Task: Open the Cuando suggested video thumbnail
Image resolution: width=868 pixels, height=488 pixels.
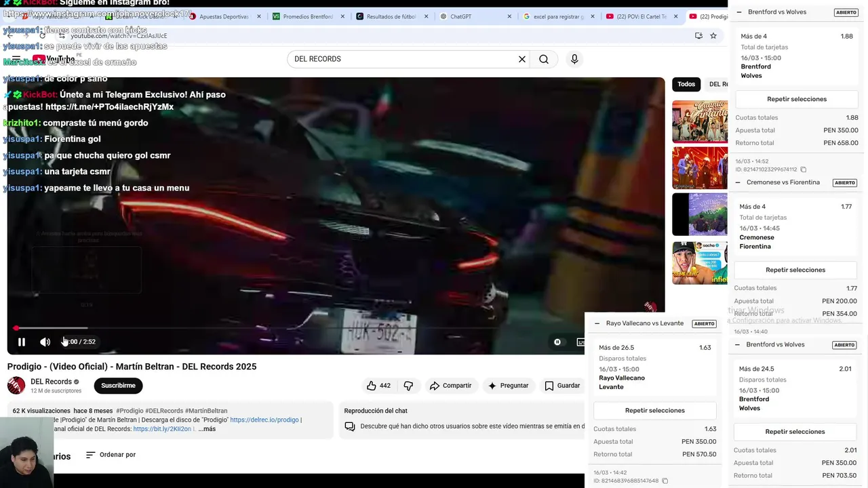Action: [699, 121]
